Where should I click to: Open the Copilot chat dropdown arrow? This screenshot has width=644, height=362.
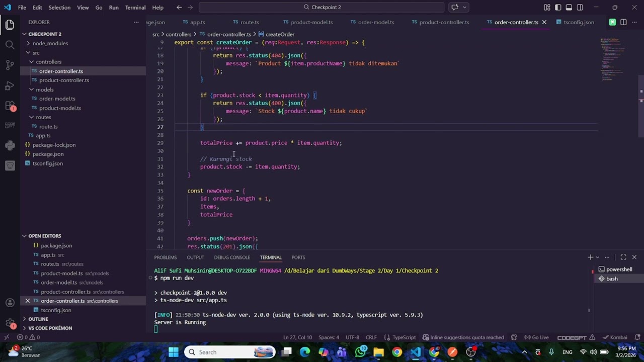tap(465, 7)
